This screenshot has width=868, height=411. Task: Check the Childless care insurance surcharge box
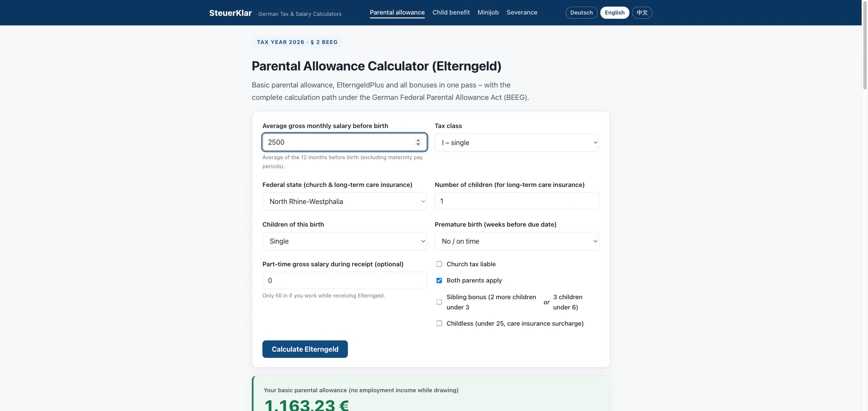(439, 324)
